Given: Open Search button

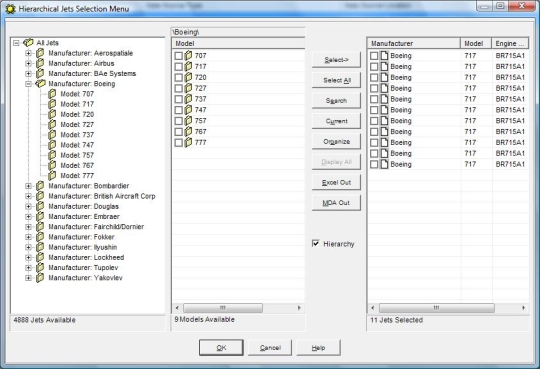Looking at the screenshot, I should (x=336, y=101).
